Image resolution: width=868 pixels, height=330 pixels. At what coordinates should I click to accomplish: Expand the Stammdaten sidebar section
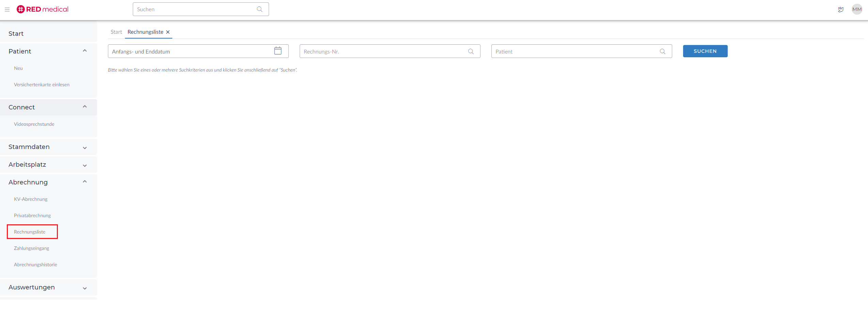[85, 148]
